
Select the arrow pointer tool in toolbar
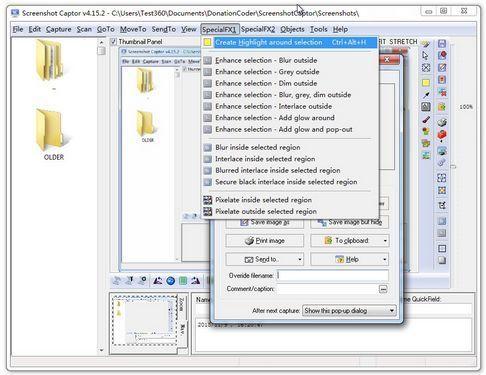click(425, 55)
